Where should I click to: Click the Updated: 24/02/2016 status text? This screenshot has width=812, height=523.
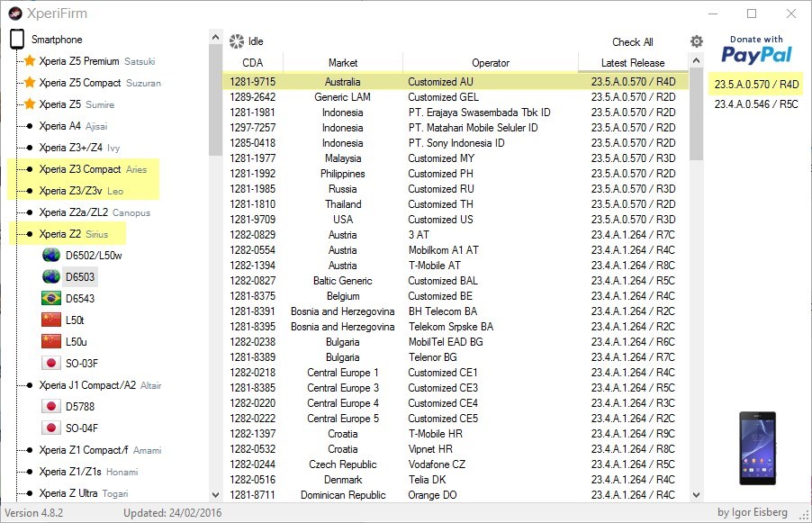click(173, 513)
